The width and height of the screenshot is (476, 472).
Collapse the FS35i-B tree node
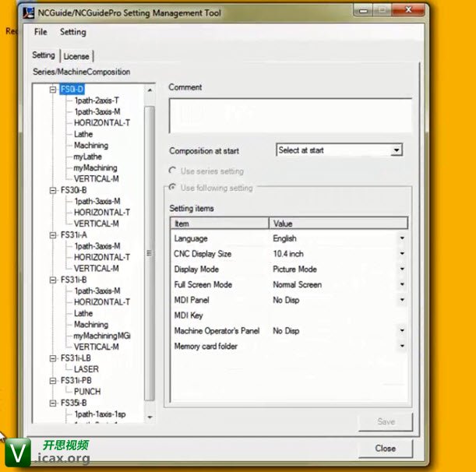pos(53,403)
